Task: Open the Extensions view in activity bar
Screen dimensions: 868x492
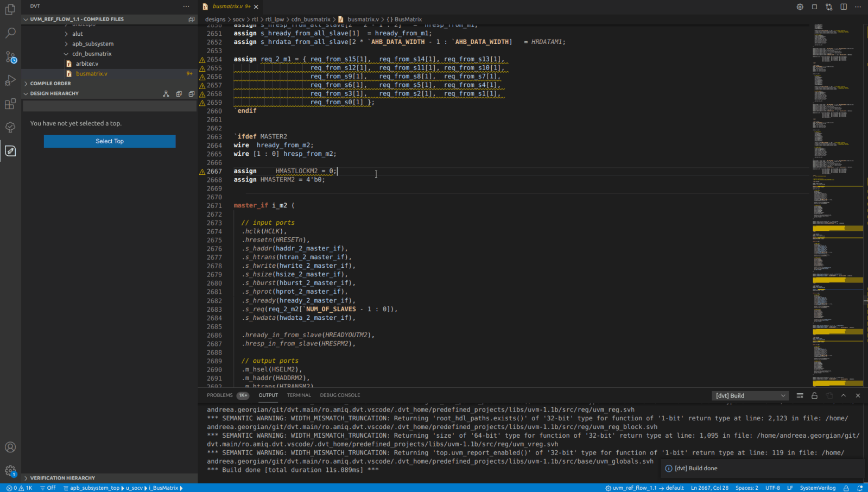Action: 10,104
